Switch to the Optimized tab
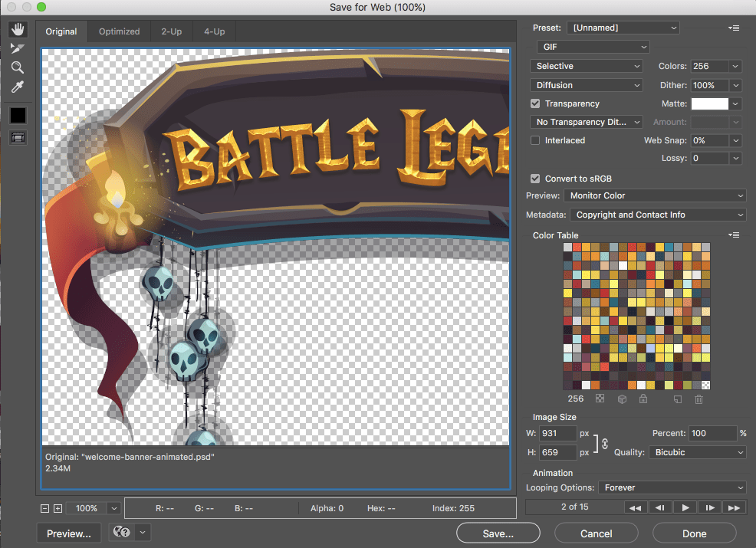Viewport: 756px width, 548px height. (x=119, y=31)
